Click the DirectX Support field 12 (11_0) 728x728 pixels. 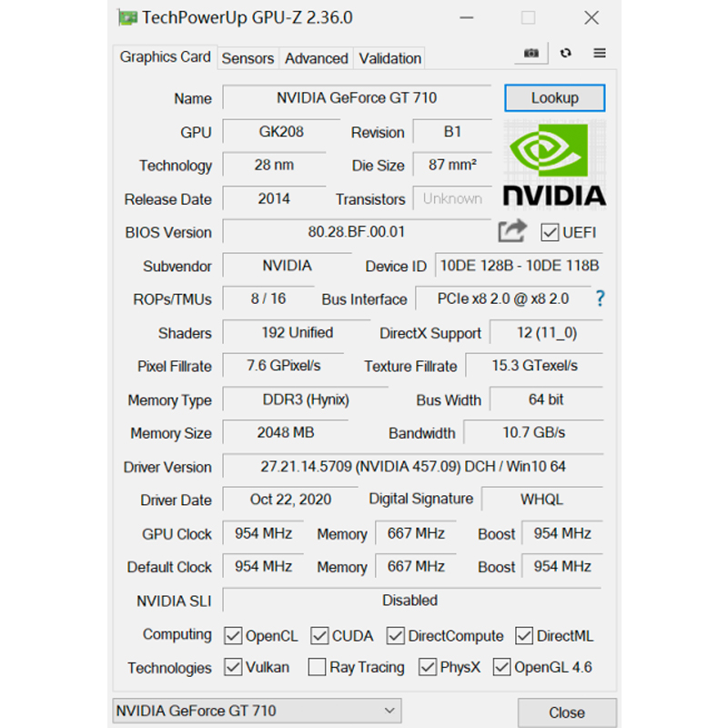[x=547, y=332]
